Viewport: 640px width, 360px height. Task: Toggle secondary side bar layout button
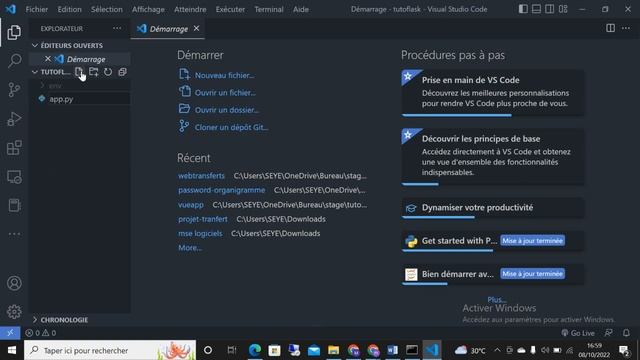click(550, 9)
